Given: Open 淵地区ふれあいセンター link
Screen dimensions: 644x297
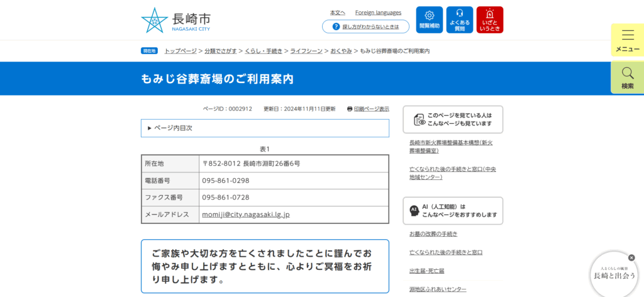Looking at the screenshot, I should coord(438,289).
